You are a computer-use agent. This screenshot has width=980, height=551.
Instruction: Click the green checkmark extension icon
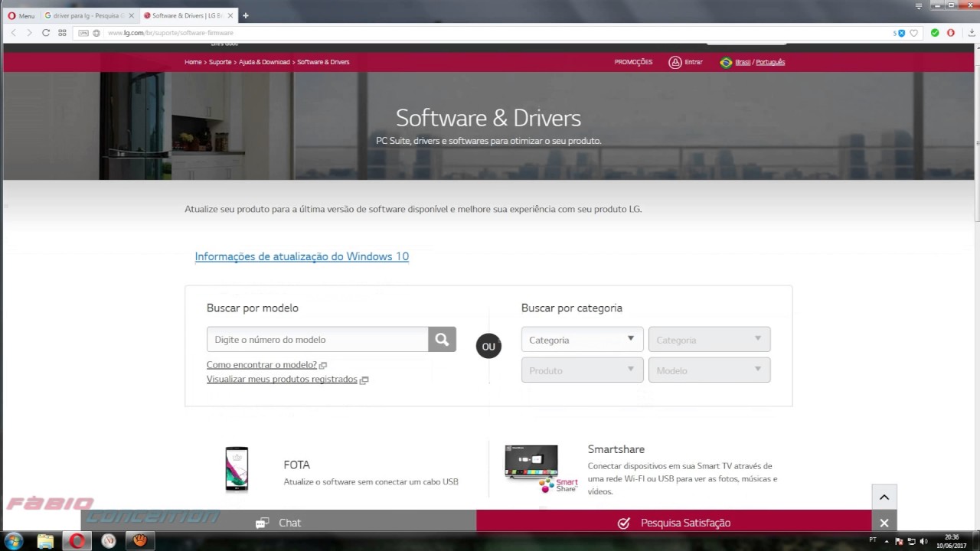(x=935, y=33)
